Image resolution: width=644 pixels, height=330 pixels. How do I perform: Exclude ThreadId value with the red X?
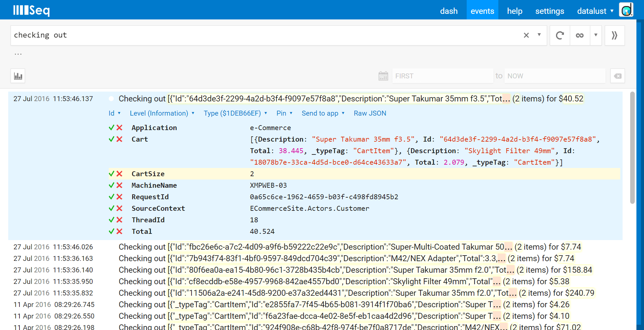[119, 220]
